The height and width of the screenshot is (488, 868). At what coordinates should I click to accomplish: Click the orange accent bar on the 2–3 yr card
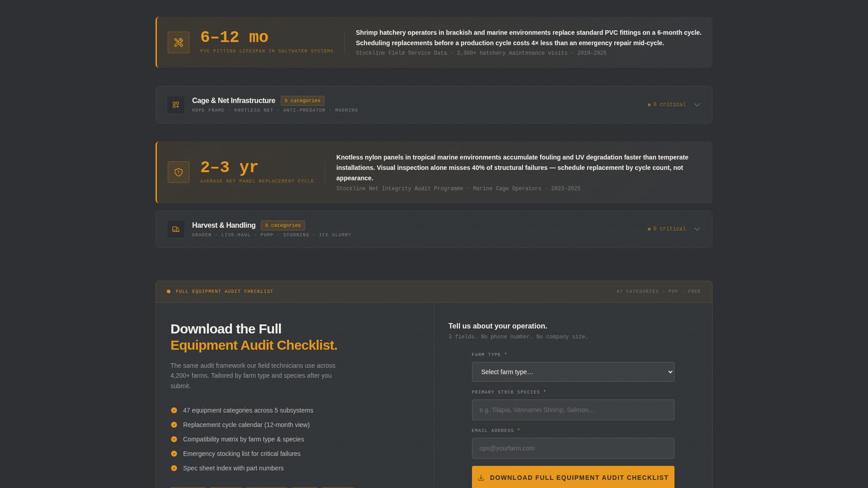point(156,172)
